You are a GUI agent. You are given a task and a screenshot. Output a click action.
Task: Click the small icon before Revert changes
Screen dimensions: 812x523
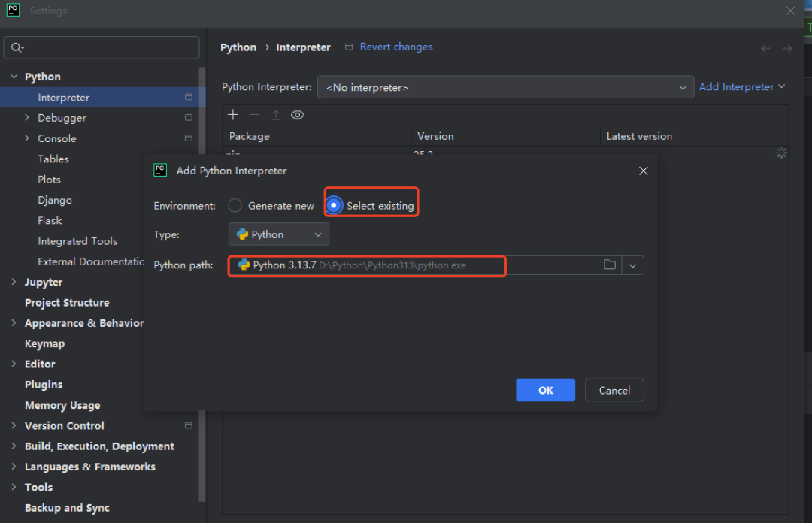click(349, 47)
